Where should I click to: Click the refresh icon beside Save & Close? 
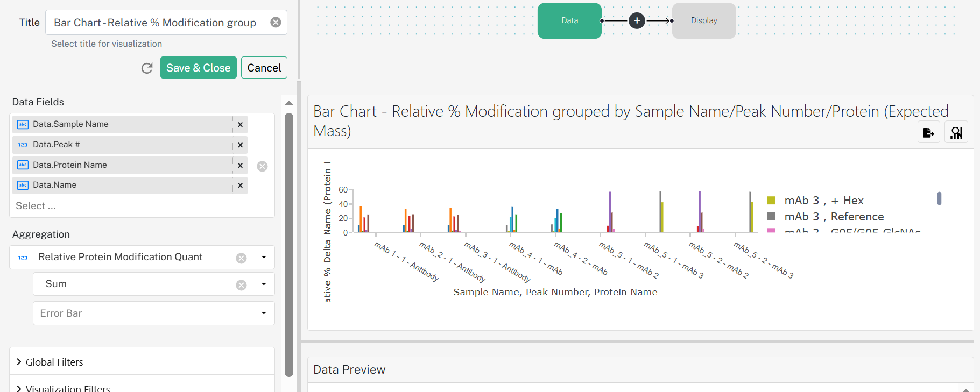click(x=147, y=68)
